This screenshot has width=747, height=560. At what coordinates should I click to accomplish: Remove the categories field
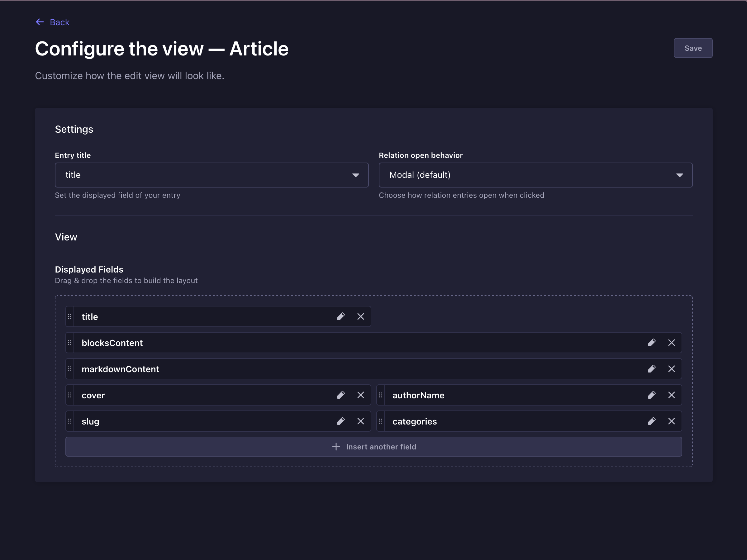[x=672, y=421]
